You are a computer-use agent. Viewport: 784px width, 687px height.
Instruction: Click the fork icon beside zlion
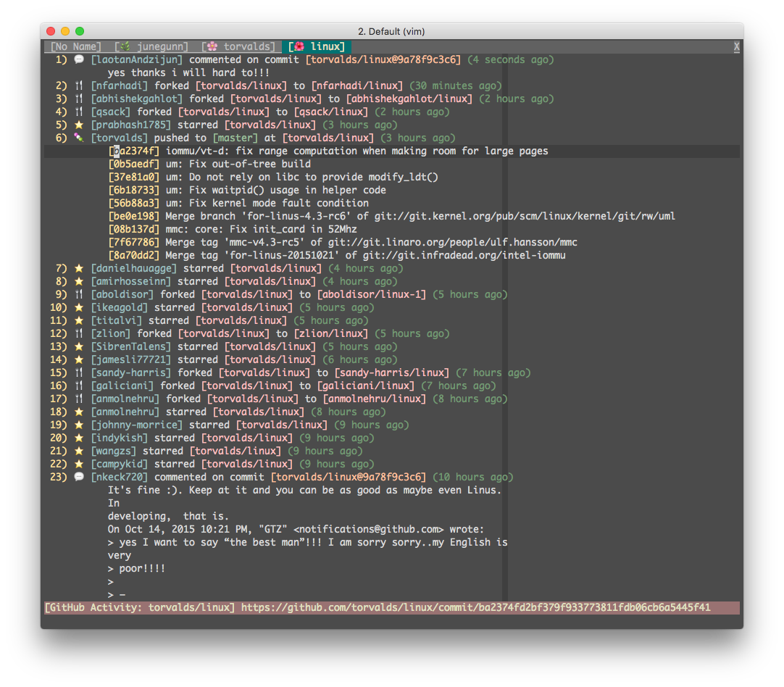[79, 333]
